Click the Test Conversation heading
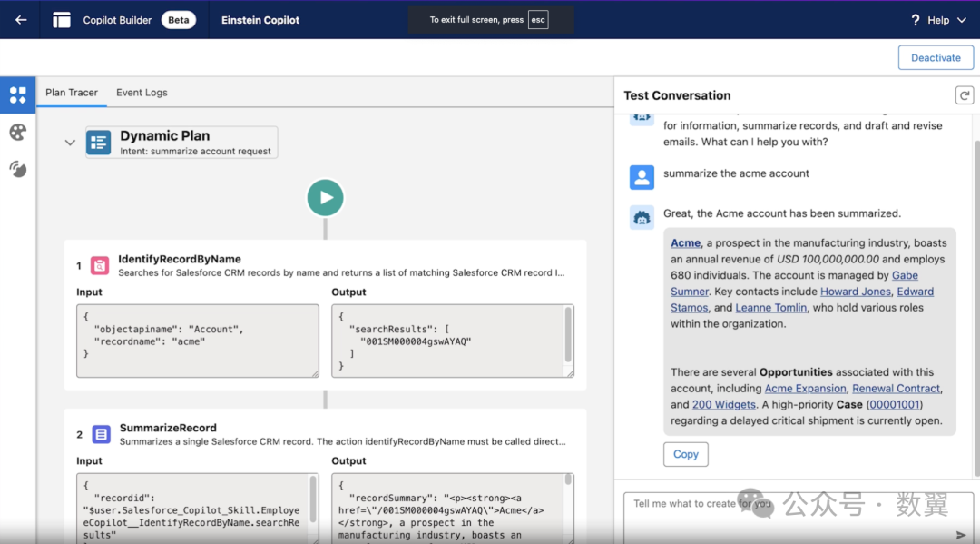Screen dimensions: 980x544 (x=677, y=95)
